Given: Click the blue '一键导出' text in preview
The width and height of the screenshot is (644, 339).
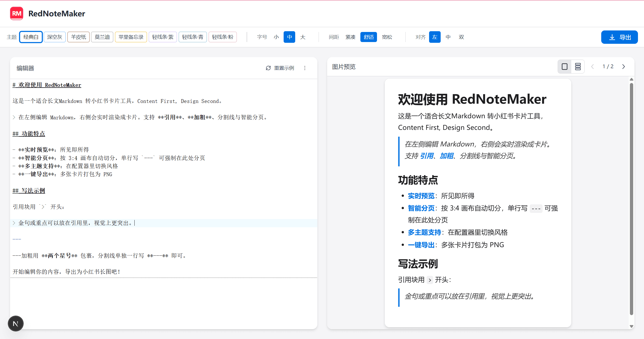Looking at the screenshot, I should click(421, 245).
